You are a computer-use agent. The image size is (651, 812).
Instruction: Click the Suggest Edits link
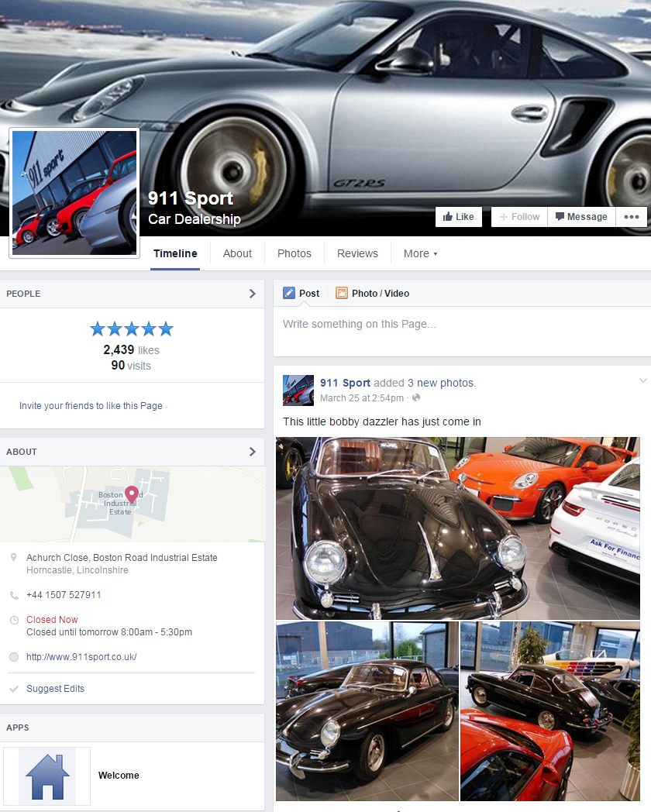tap(56, 689)
